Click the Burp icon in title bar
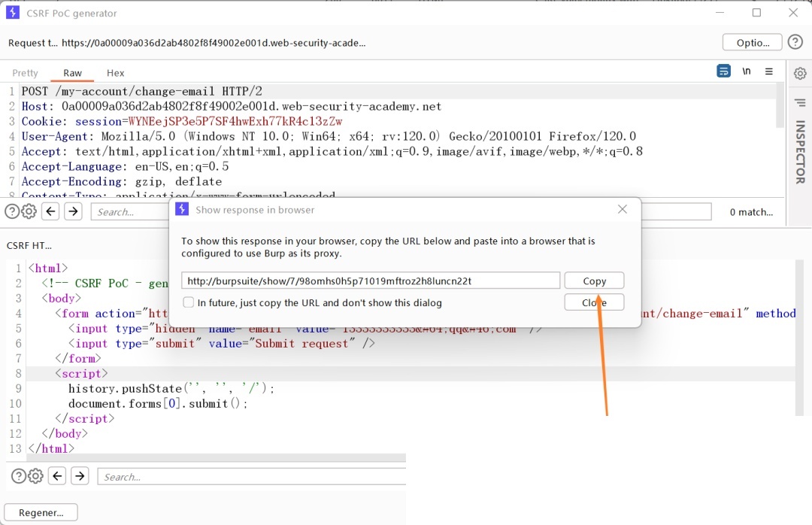This screenshot has height=525, width=812. (x=13, y=13)
